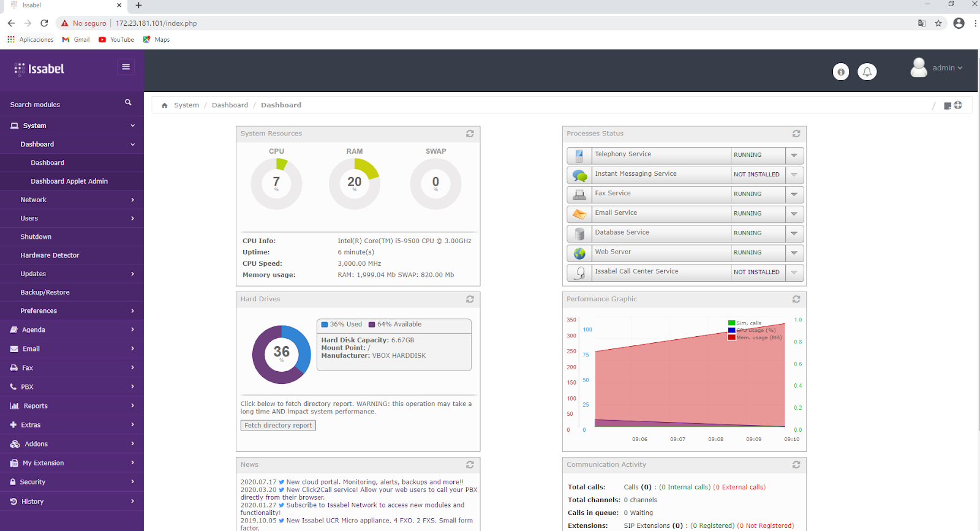Screen dimensions: 980x531
Task: Open Web Server dropdown arrow
Action: [x=794, y=253]
